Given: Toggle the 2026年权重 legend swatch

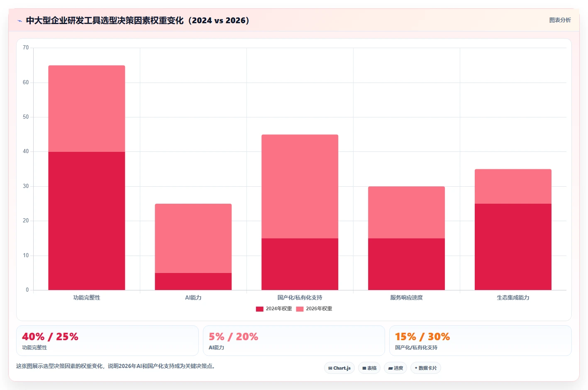Looking at the screenshot, I should click(300, 309).
